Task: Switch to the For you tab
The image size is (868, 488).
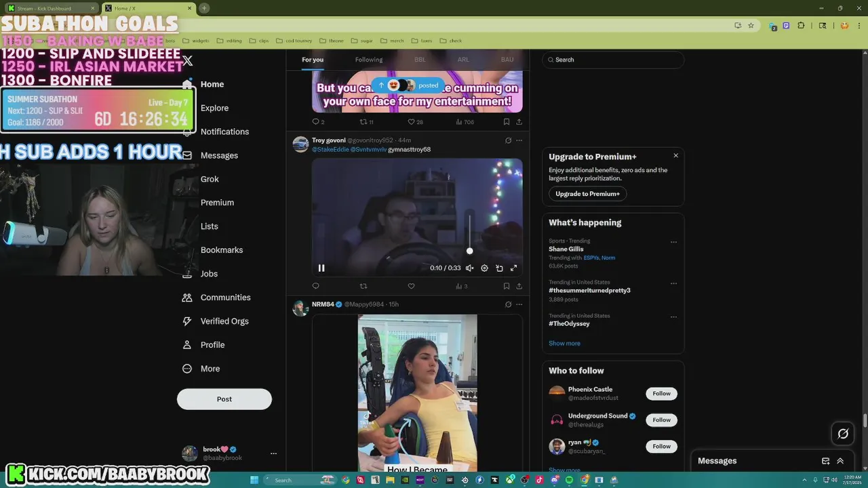Action: point(313,60)
